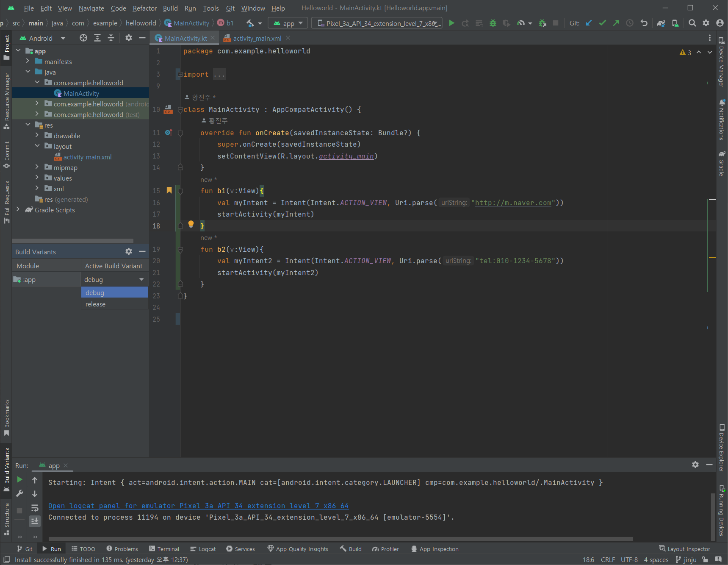
Task: Expand the manifests folder
Action: (28, 61)
